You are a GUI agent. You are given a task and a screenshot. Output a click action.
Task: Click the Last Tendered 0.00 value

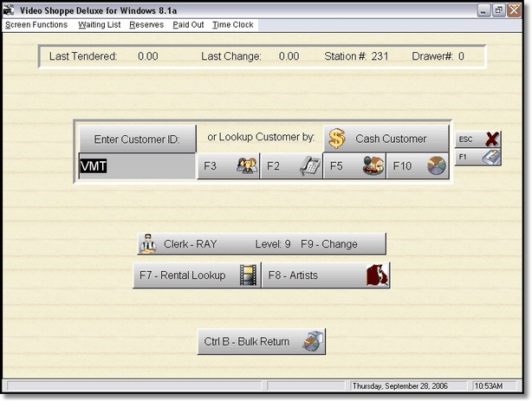click(148, 56)
